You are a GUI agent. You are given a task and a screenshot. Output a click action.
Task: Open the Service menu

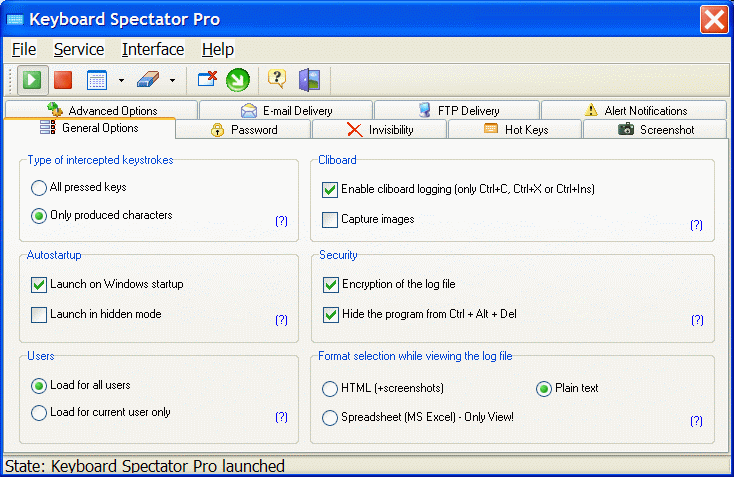pyautogui.click(x=79, y=49)
